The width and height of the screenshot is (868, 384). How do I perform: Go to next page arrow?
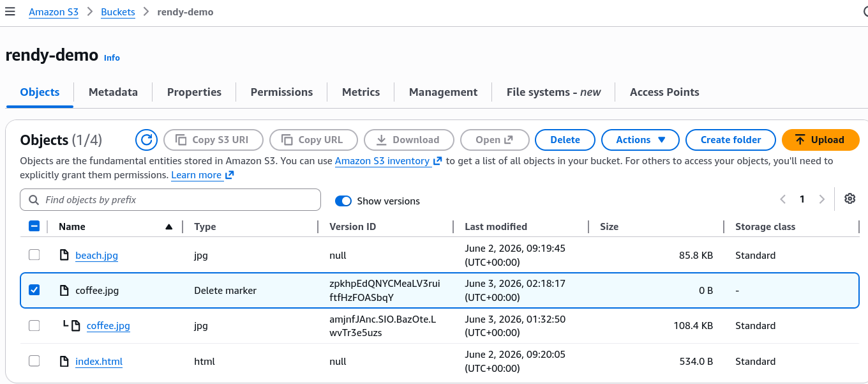click(822, 199)
